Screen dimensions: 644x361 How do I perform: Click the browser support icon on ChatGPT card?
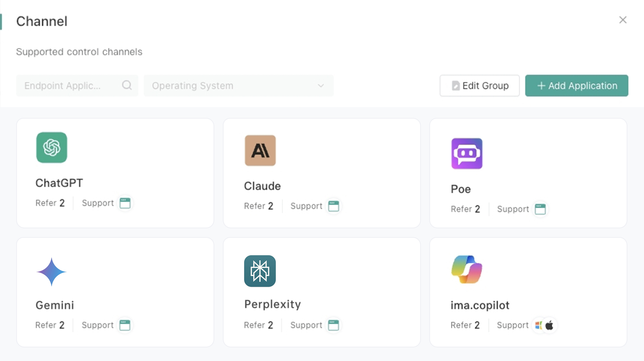pyautogui.click(x=125, y=203)
